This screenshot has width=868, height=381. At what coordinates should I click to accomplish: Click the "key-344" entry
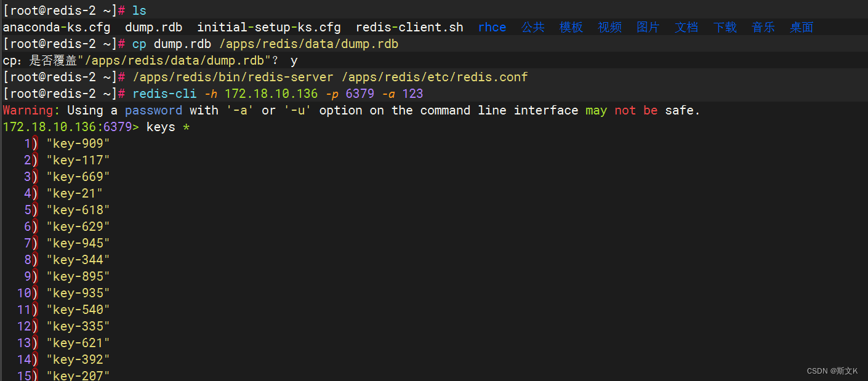[x=78, y=260]
